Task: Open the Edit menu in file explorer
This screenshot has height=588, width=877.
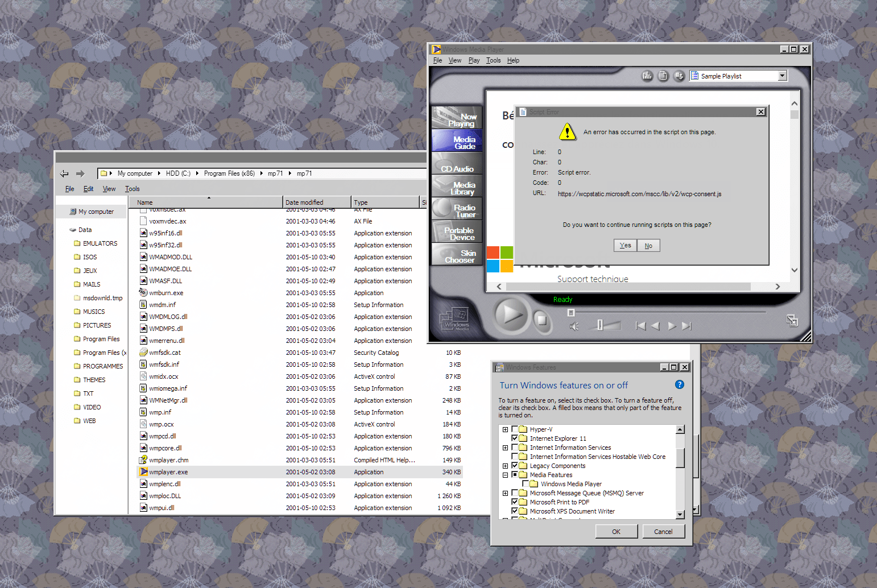Action: pyautogui.click(x=88, y=189)
